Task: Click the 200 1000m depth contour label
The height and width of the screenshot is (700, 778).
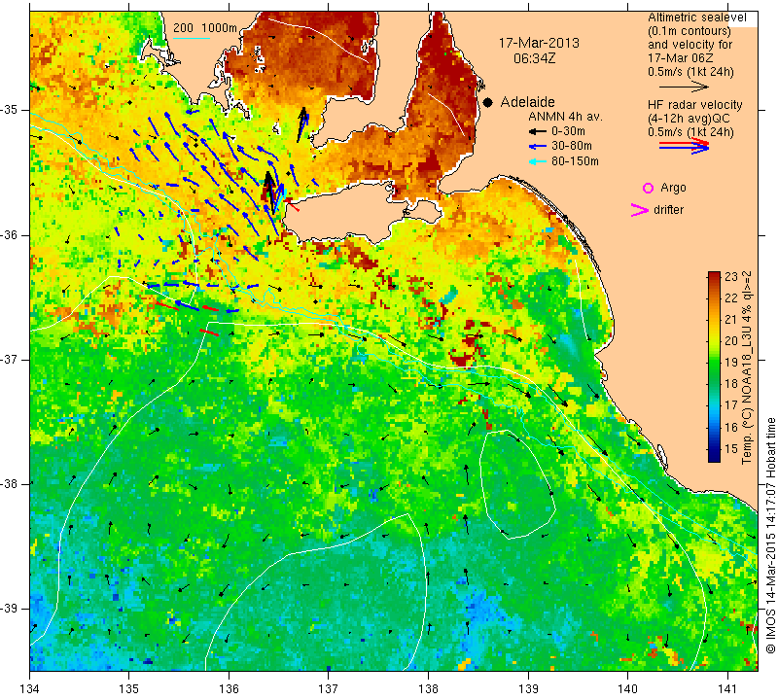Action: [205, 28]
